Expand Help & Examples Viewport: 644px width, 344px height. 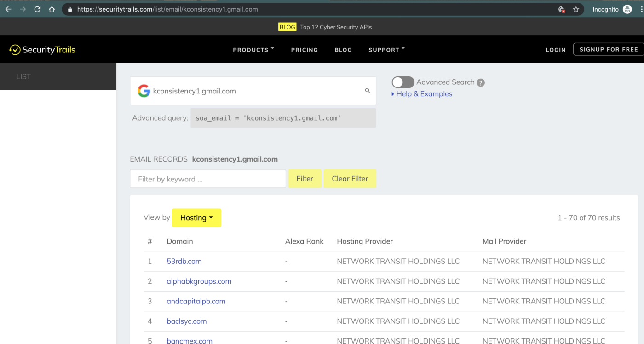click(422, 94)
